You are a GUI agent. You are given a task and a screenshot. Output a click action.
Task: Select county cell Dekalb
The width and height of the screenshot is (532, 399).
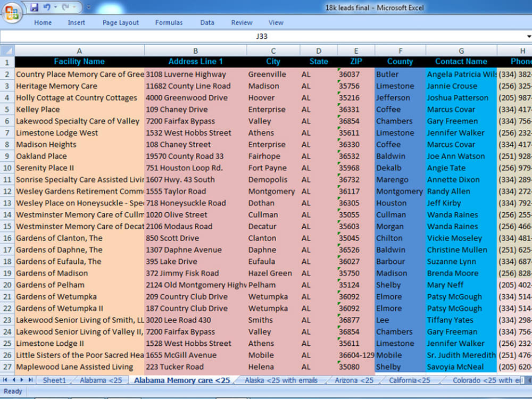click(x=401, y=168)
